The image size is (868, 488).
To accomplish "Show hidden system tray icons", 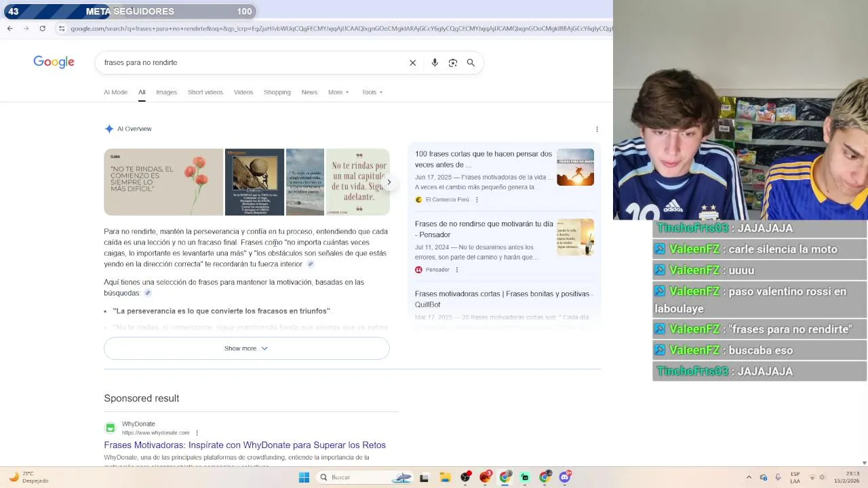I will (749, 477).
